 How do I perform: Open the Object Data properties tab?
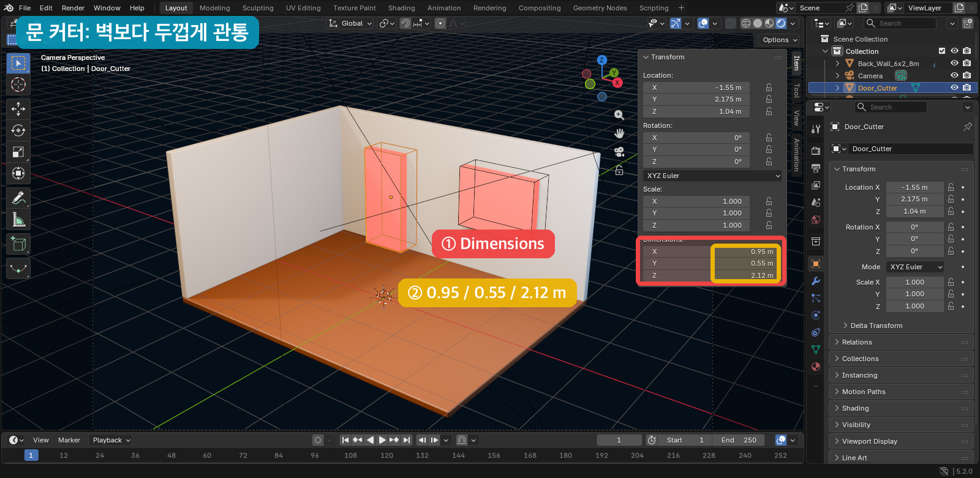[x=816, y=349]
